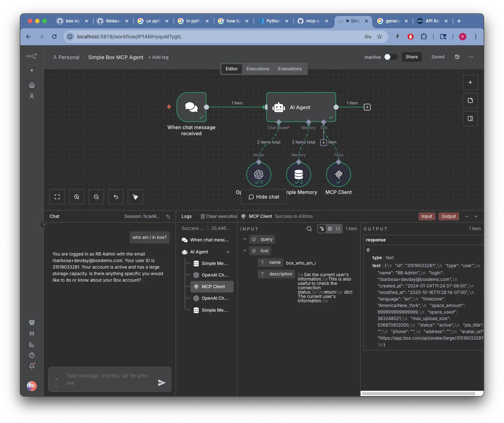Bookmark page with star icon
The width and height of the screenshot is (504, 423).
pos(379,37)
